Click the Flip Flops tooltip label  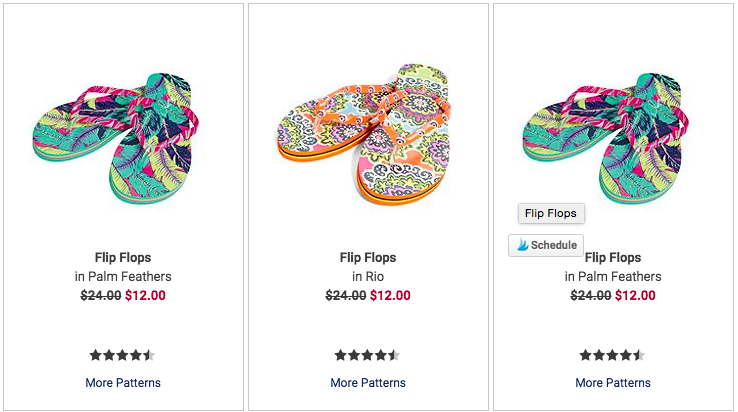click(x=550, y=213)
